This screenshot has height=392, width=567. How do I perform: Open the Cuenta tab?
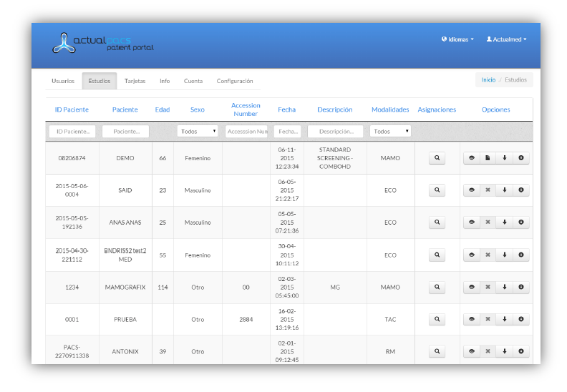[193, 81]
